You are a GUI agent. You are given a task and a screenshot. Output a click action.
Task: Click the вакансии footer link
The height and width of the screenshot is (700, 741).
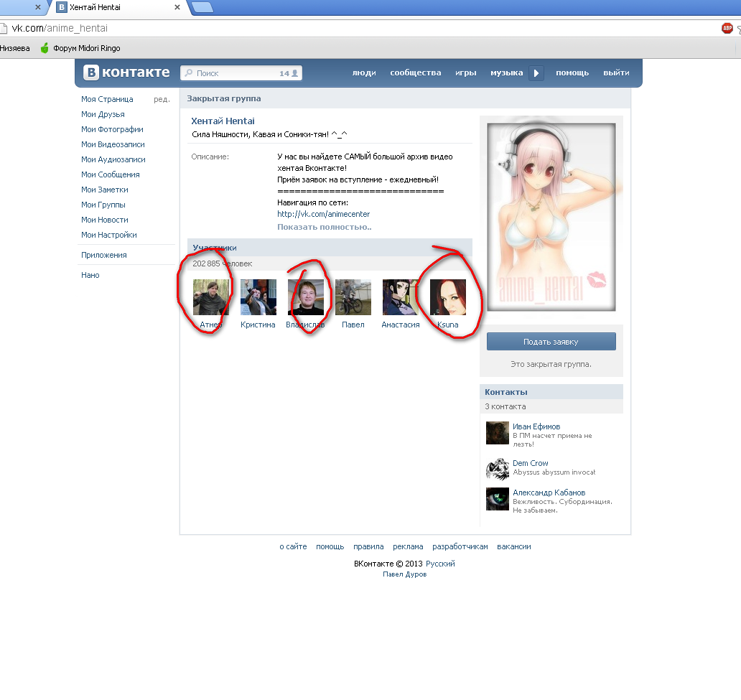(513, 547)
